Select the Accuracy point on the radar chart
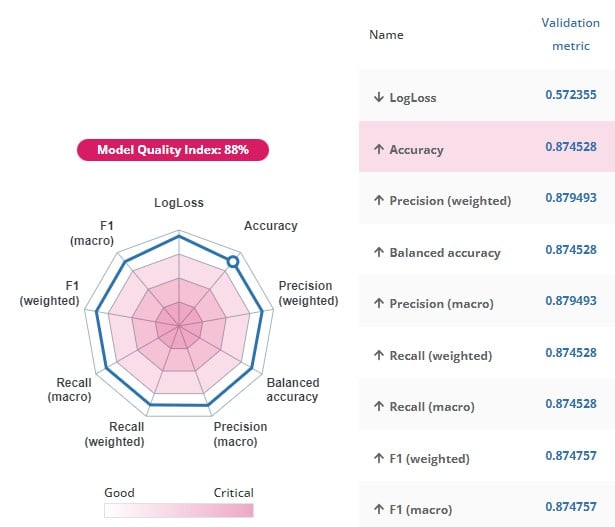 point(233,261)
